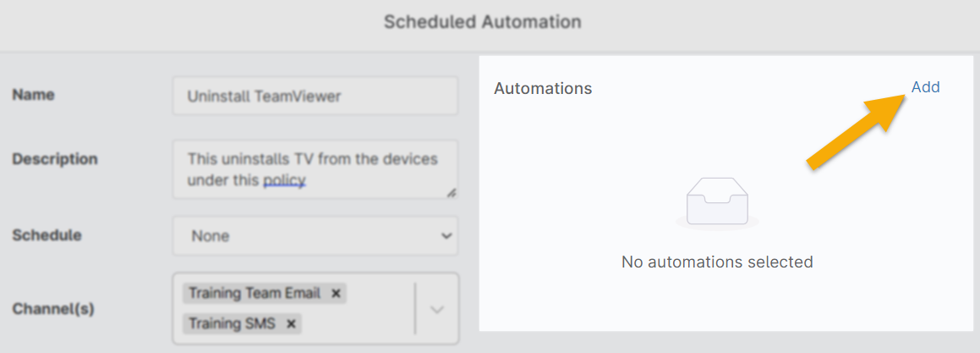The image size is (980, 353).
Task: Select the Training Team Email tag text
Action: (255, 294)
